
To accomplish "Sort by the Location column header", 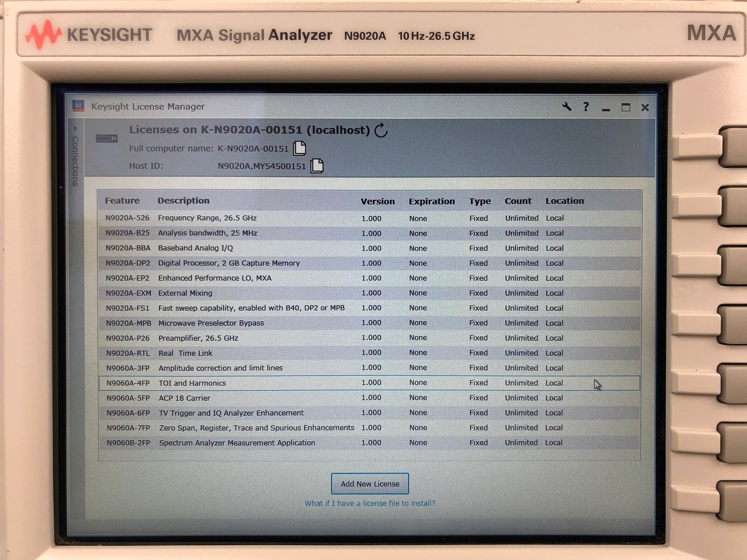I will (564, 201).
